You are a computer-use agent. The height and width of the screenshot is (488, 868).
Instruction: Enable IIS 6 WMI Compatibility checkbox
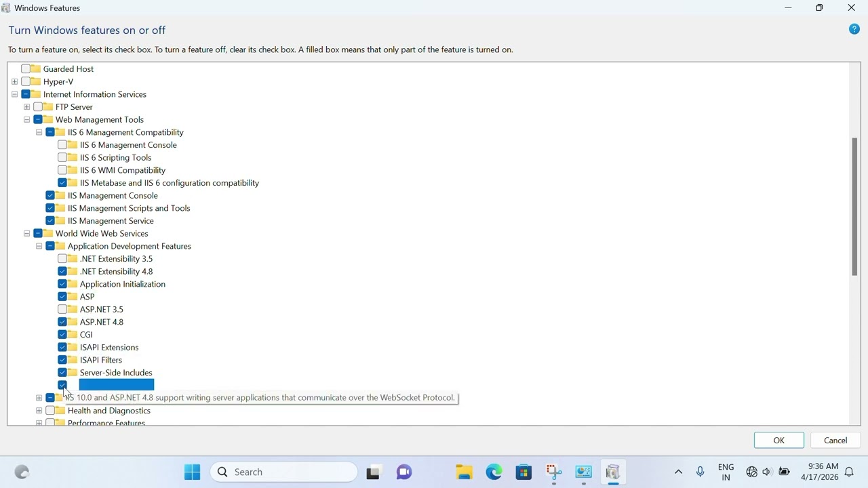62,170
